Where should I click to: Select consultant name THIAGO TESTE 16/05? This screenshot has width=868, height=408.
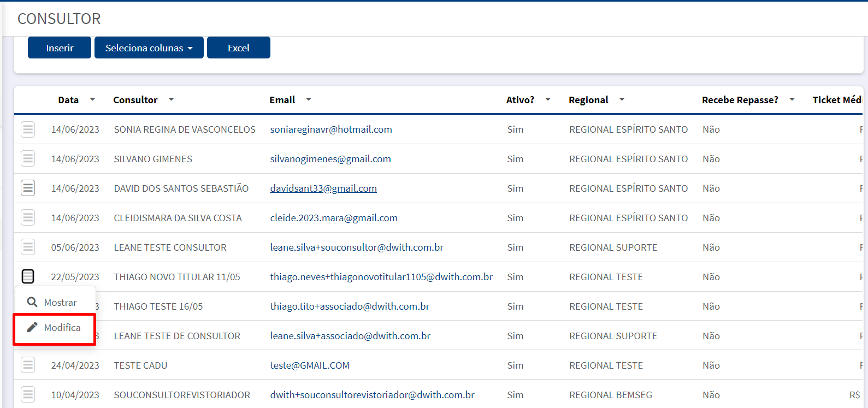[x=158, y=306]
